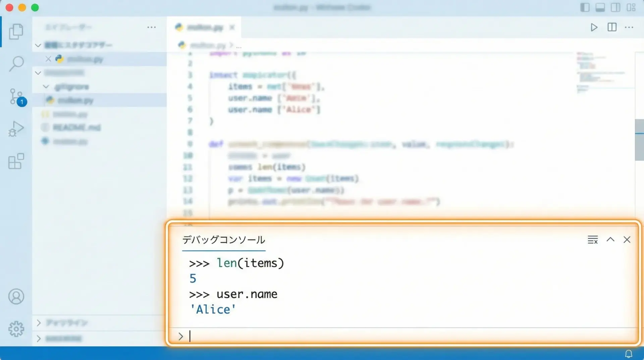Open the Accounts menu icon
This screenshot has height=360, width=644.
16,297
